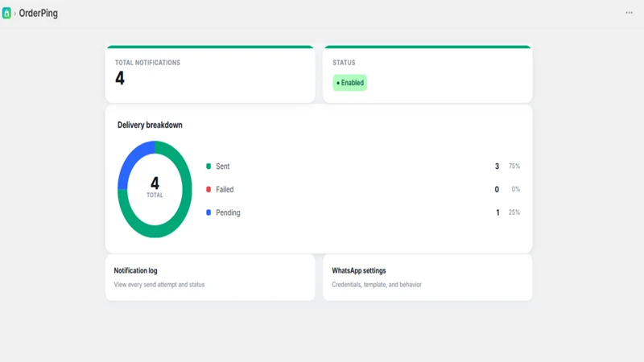Screen dimensions: 644x362
Task: Click the TOTAL NOTIFICATIONS label
Action: [x=147, y=63]
